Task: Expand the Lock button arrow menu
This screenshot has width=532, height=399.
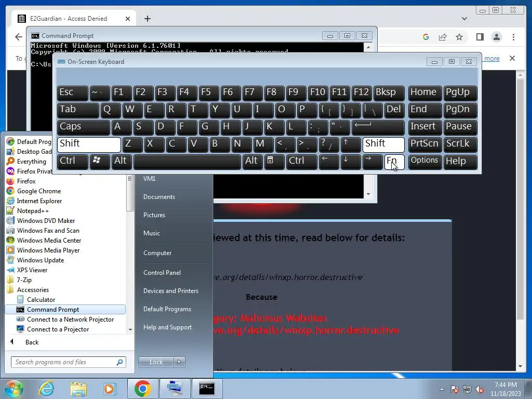Action: point(179,362)
